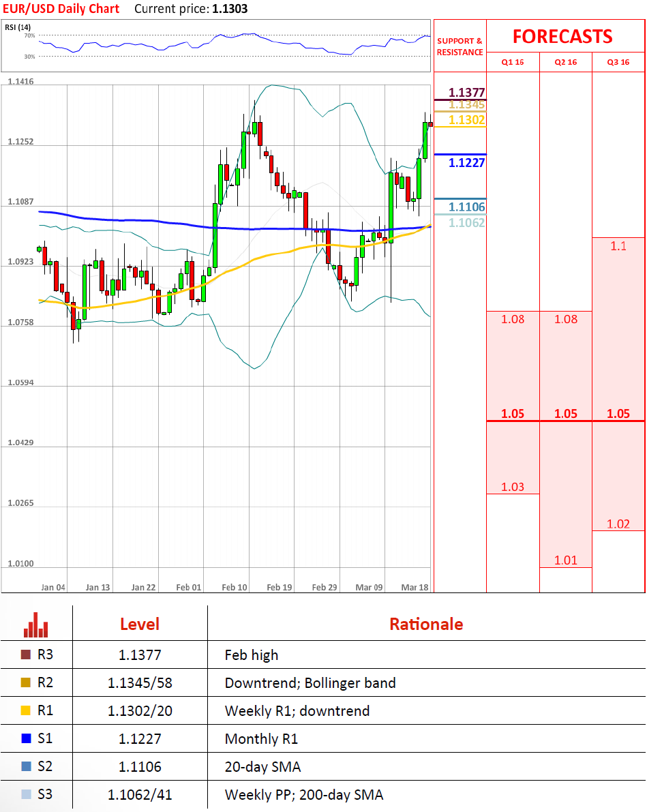
Task: Click the Jan 22 date axis label
Action: 143,587
